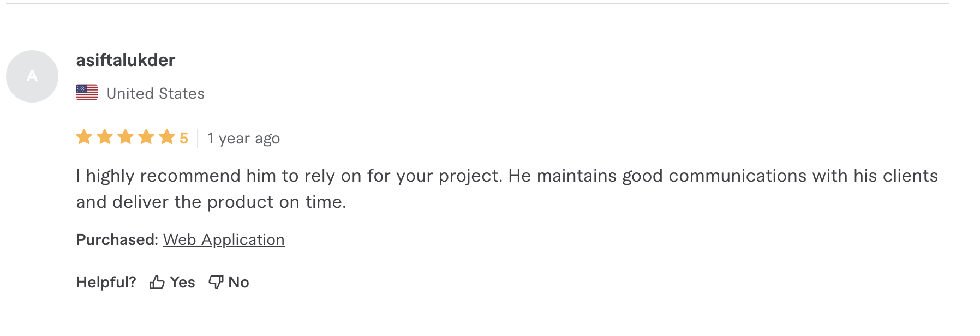Click the 1 year ago timestamp
Image resolution: width=980 pixels, height=336 pixels.
(243, 139)
